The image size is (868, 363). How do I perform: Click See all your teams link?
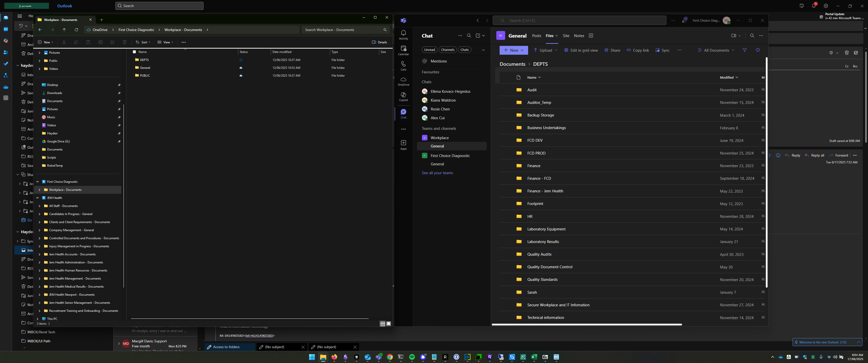(x=437, y=173)
